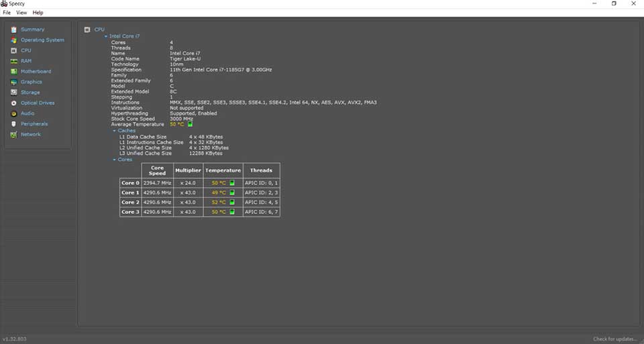Screen dimensions: 644x344
Task: Show the Graphics section label
Action: coord(32,82)
